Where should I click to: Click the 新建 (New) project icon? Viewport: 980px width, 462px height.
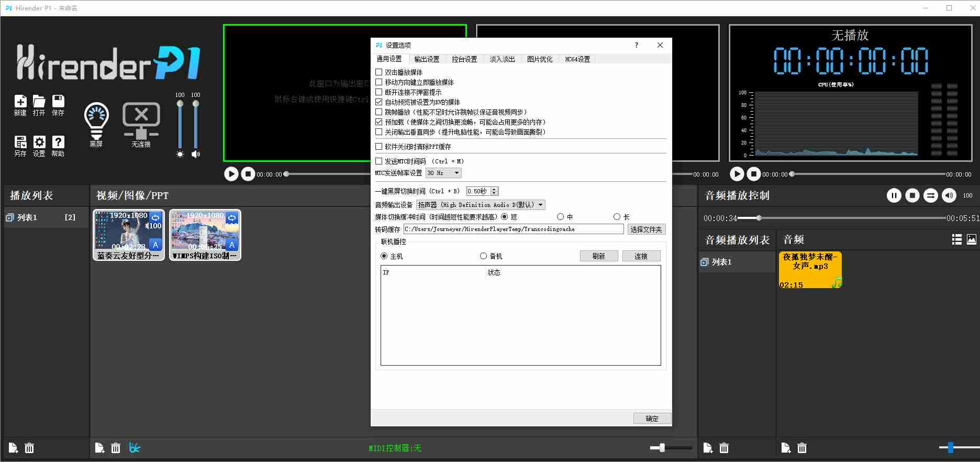pos(20,102)
